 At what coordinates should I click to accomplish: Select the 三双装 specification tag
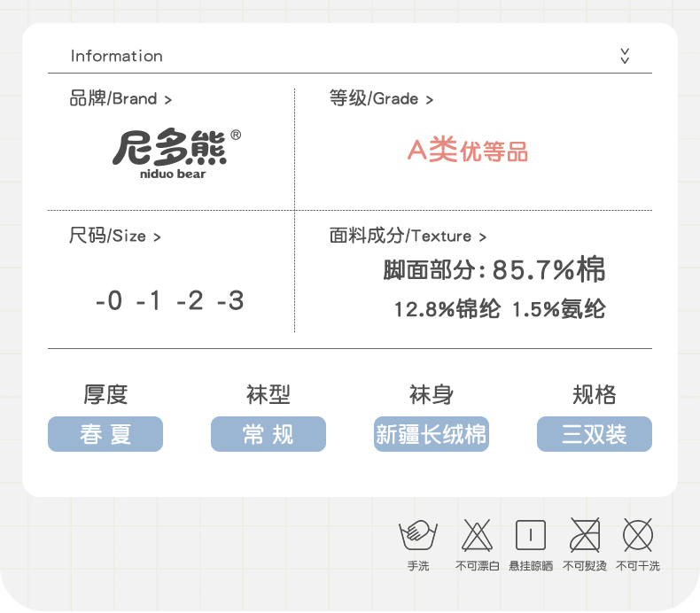(x=595, y=434)
